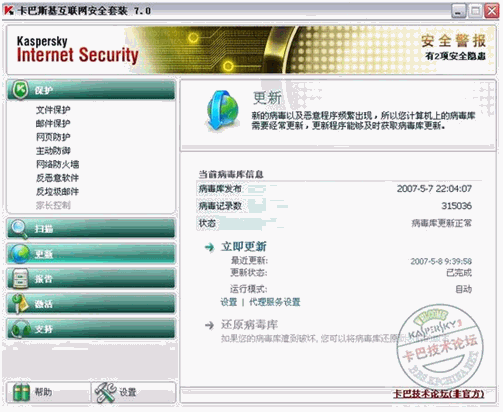Select the grayed 家长控制 item
Viewport: 503px width, 412px height.
53,205
